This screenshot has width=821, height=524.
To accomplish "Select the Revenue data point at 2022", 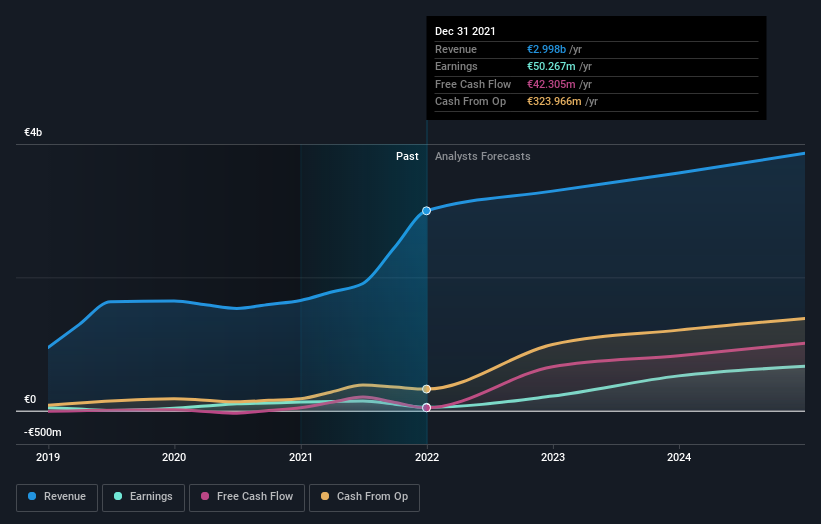I will click(x=427, y=211).
